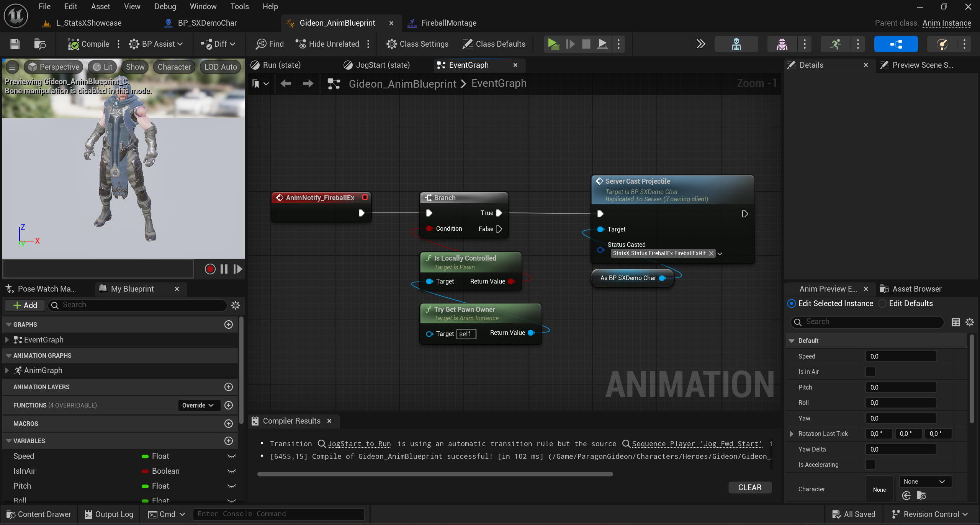Enable the Is Accelerating checkbox
This screenshot has width=980, height=525.
click(870, 465)
